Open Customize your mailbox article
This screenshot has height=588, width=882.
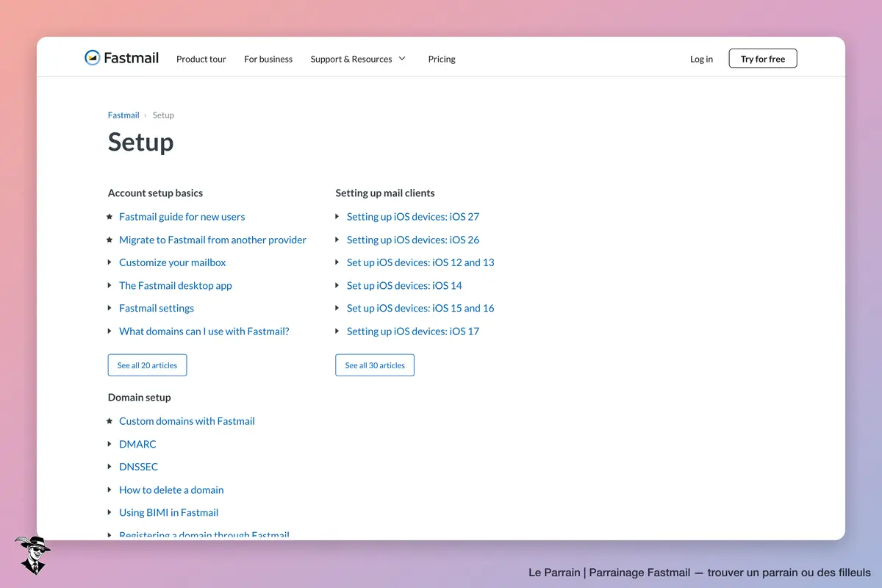click(172, 262)
